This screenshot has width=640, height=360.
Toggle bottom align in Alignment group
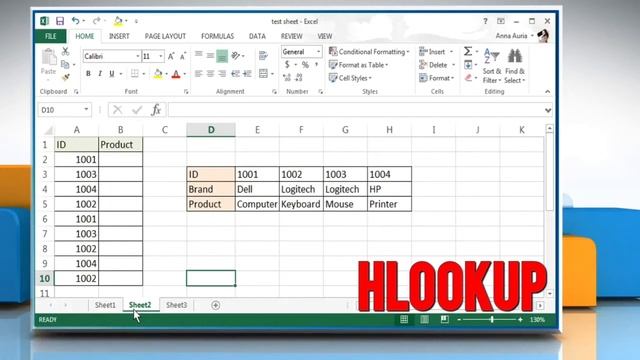(222, 56)
